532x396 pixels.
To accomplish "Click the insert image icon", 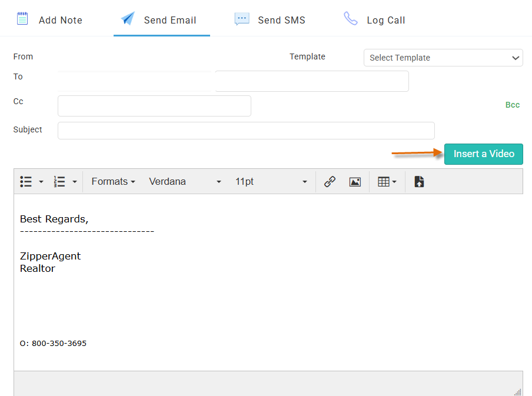I will 355,182.
